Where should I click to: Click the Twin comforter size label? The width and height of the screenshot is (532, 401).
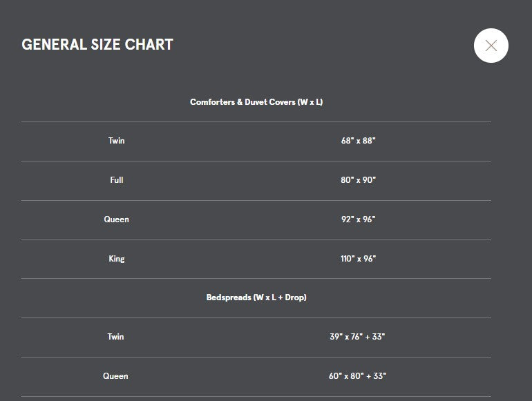point(116,141)
